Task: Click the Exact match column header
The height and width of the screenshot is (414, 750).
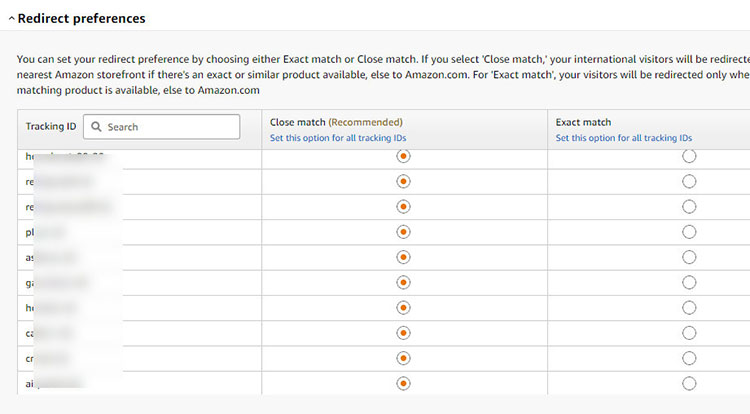Action: 583,122
